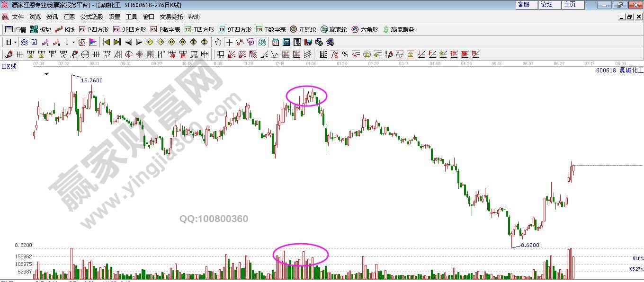The width and height of the screenshot is (644, 282).
Task: Open the candlestick style dropdown arrow
Action: point(73,42)
